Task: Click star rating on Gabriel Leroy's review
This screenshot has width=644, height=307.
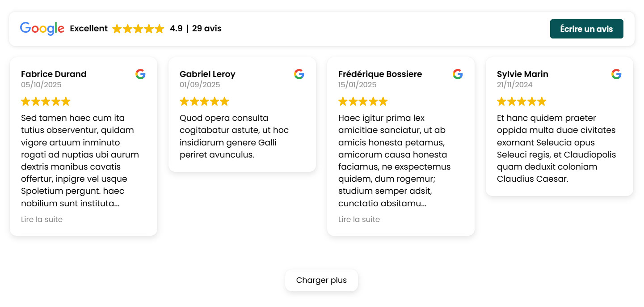Action: (204, 102)
